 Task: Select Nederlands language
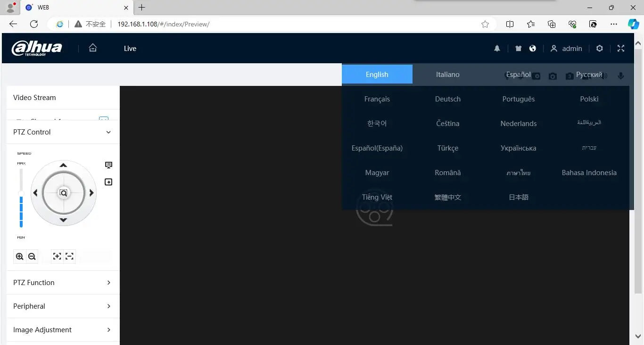pos(519,123)
